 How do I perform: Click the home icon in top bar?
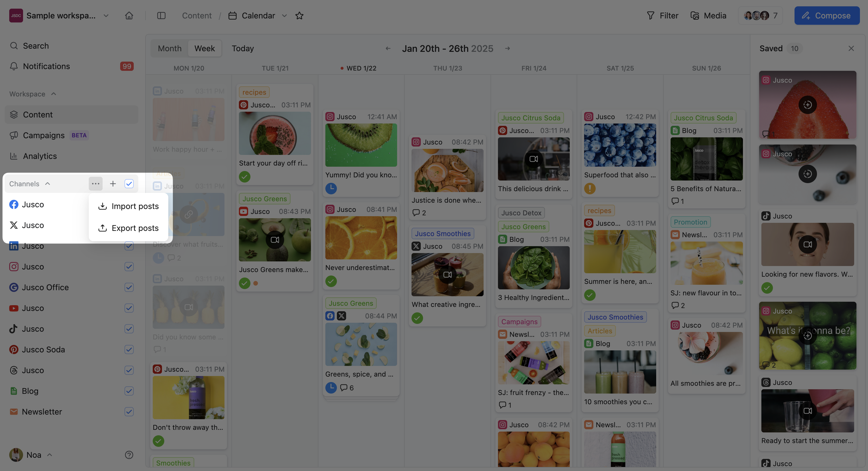(129, 16)
